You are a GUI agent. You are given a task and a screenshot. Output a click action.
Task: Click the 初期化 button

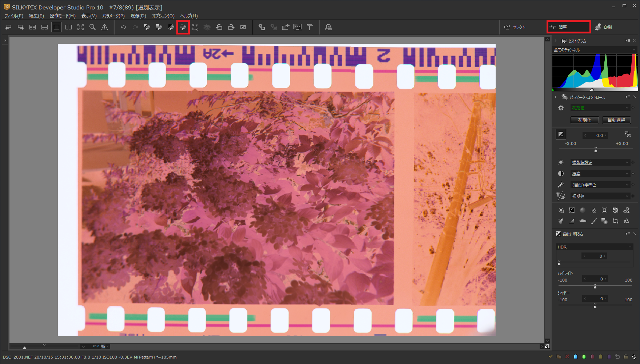(585, 120)
